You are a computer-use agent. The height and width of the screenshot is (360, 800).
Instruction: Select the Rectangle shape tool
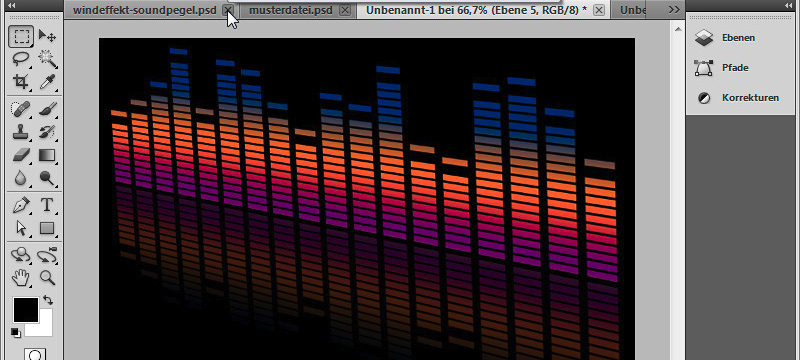tap(47, 228)
